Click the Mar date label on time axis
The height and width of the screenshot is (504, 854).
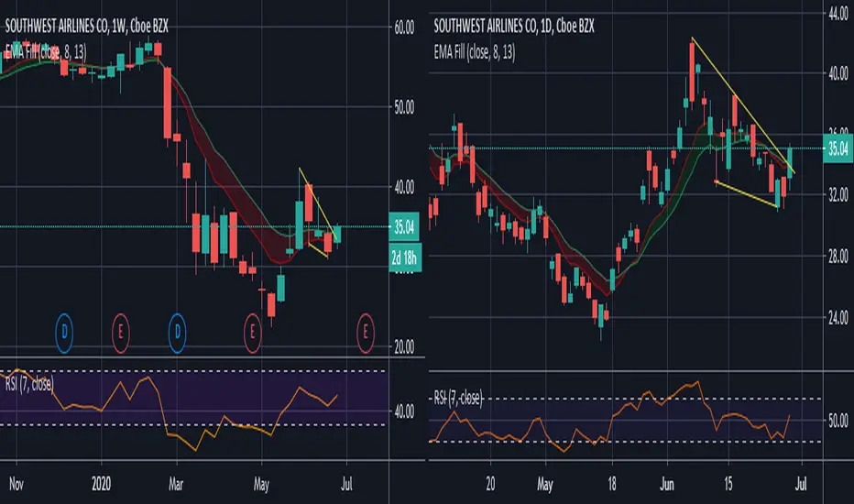tap(176, 484)
